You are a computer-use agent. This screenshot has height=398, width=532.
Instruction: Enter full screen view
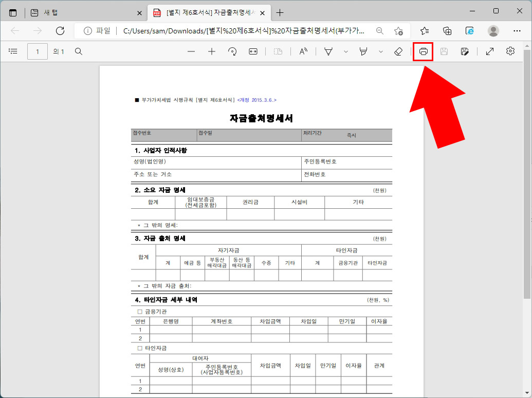coord(489,51)
